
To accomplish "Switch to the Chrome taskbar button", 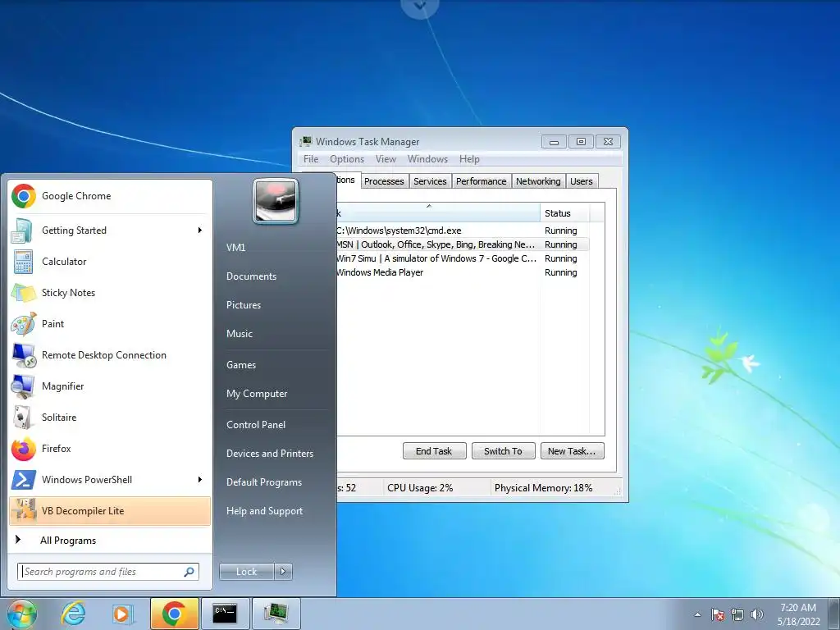I will click(x=174, y=614).
